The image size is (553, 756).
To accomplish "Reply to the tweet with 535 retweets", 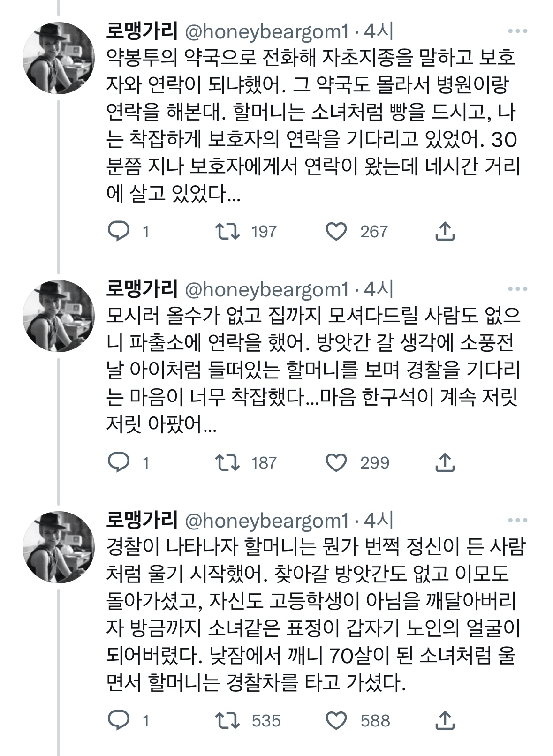I will [119, 720].
